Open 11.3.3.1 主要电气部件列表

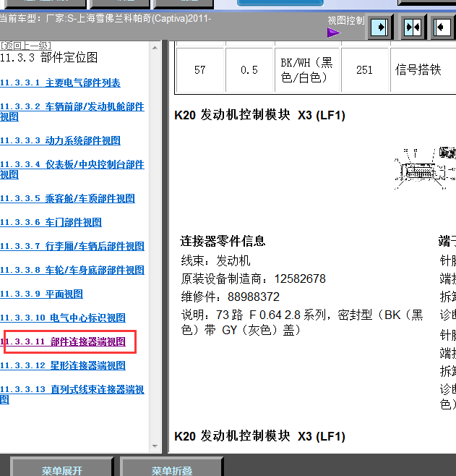(x=60, y=83)
